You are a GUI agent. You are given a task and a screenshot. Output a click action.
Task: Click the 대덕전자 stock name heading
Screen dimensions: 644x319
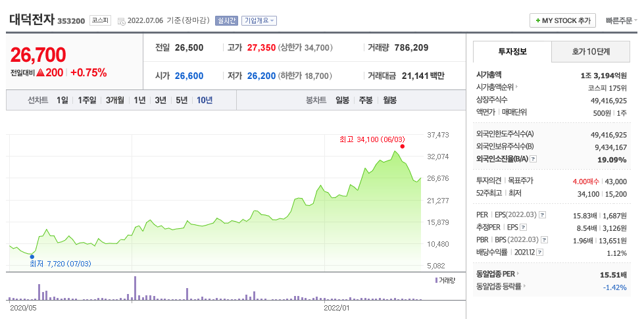click(31, 20)
